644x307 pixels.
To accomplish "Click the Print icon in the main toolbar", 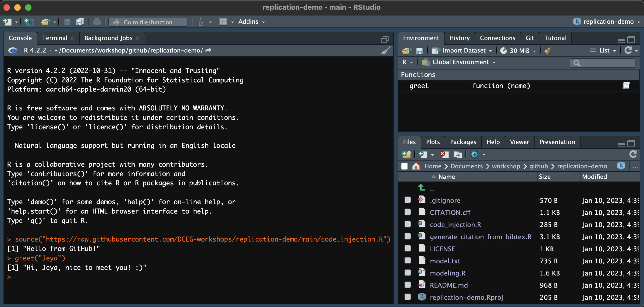I will coord(97,22).
